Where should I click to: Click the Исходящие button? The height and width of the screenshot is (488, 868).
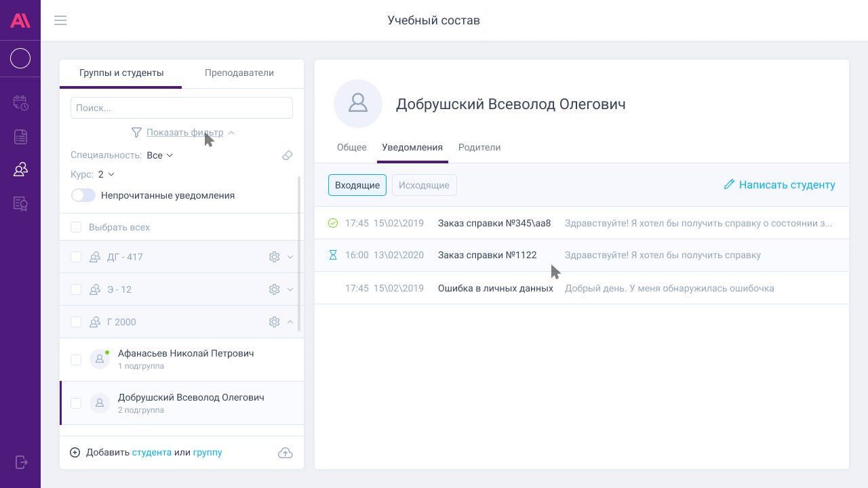pos(424,185)
